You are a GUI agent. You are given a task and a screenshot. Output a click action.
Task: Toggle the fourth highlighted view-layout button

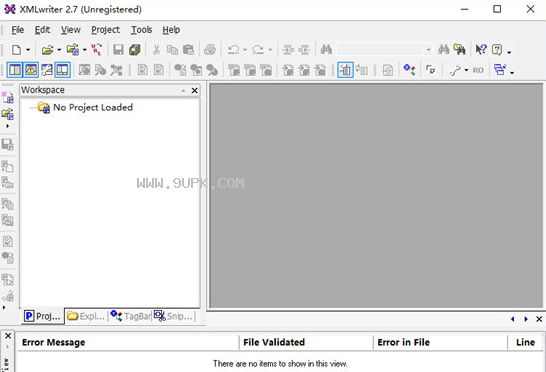tap(63, 70)
